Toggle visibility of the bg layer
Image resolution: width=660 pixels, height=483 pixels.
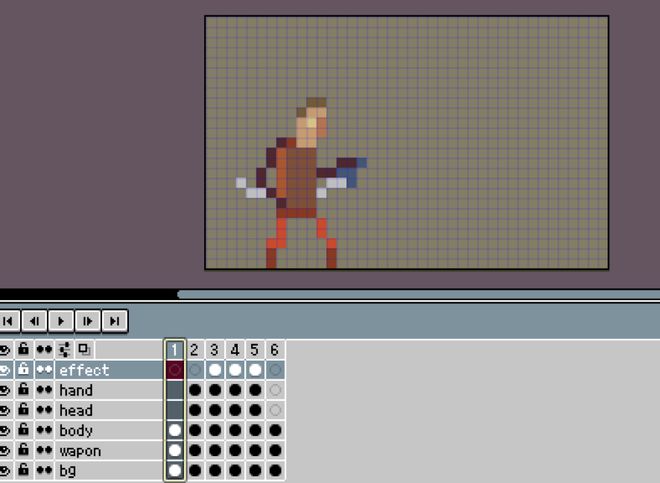coord(6,470)
